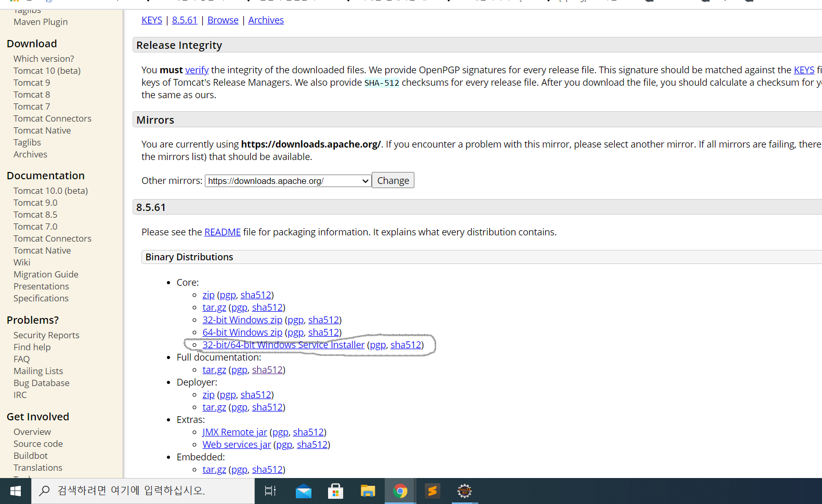
Task: Open the KEYS link at top
Action: [152, 20]
